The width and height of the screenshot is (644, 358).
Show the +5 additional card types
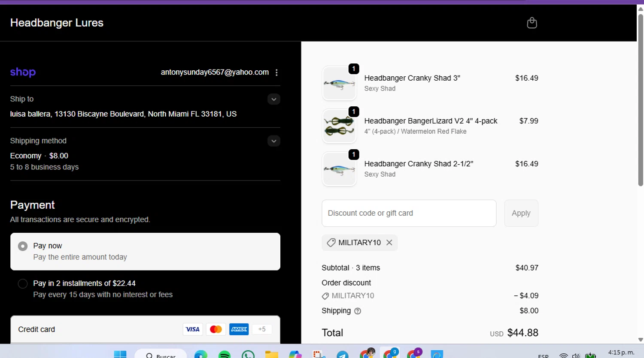click(x=262, y=329)
